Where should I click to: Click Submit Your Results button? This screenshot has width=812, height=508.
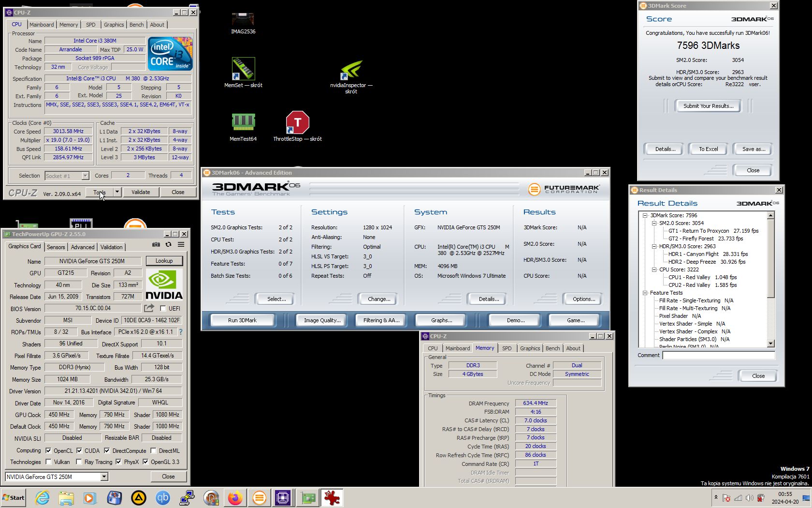(708, 106)
